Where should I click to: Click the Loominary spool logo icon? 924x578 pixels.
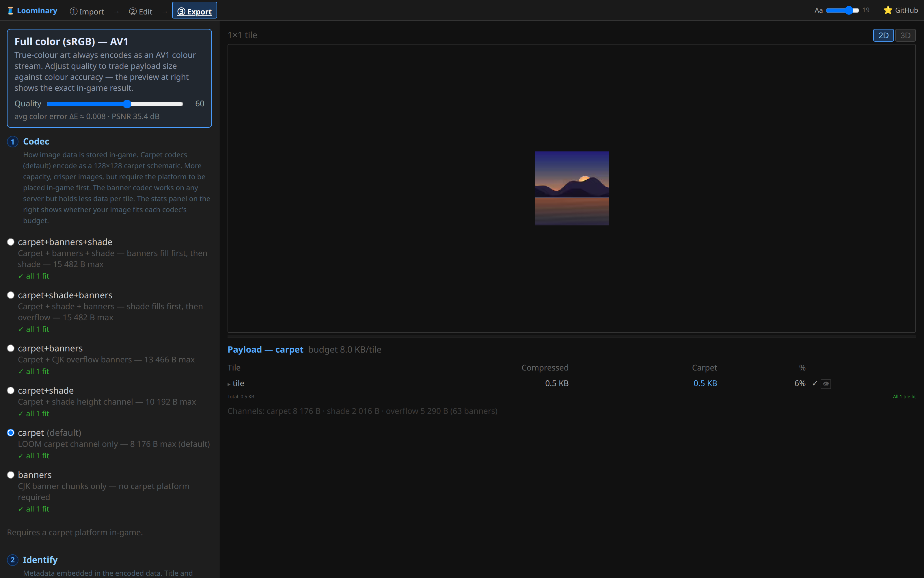point(10,11)
